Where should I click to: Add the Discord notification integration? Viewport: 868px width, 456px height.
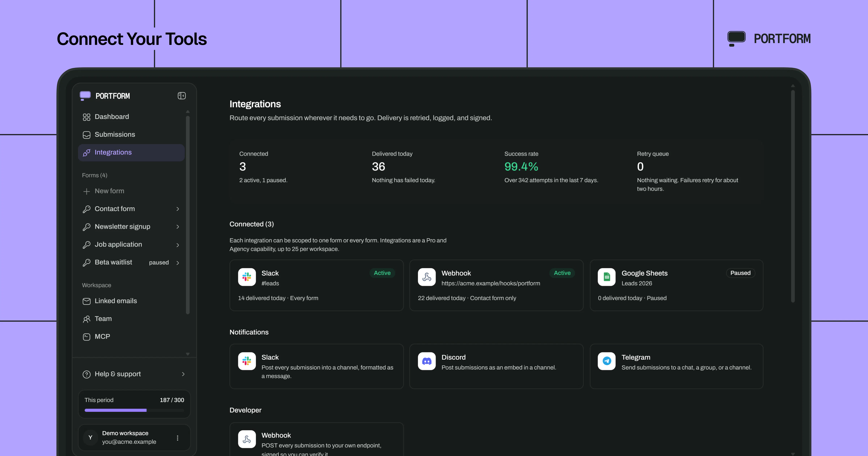(496, 366)
